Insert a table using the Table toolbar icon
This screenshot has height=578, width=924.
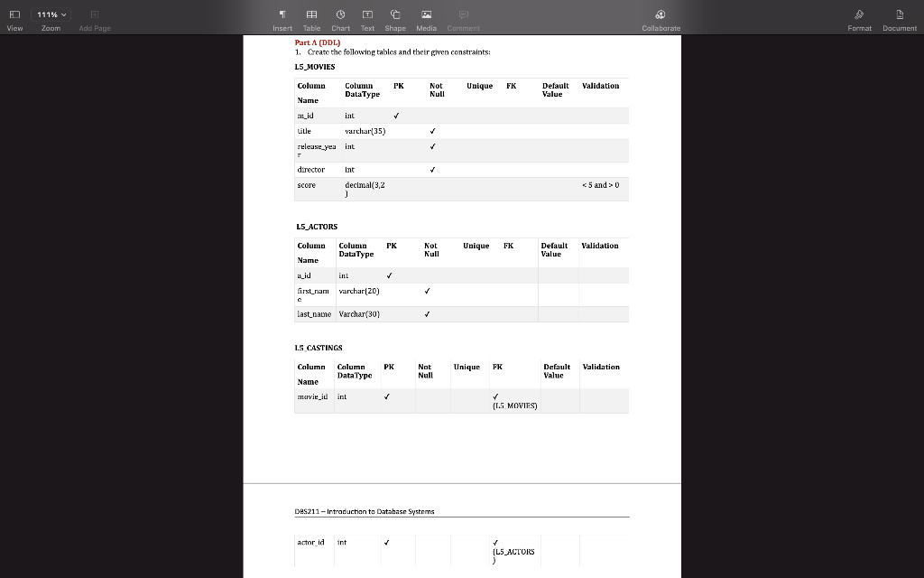tap(311, 16)
